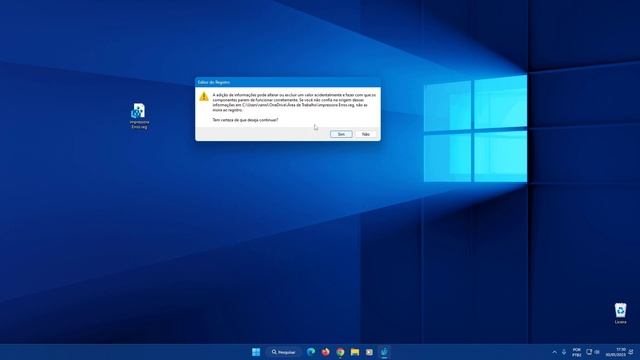
Task: Open the POR PTB2 language switcher
Action: click(x=576, y=352)
